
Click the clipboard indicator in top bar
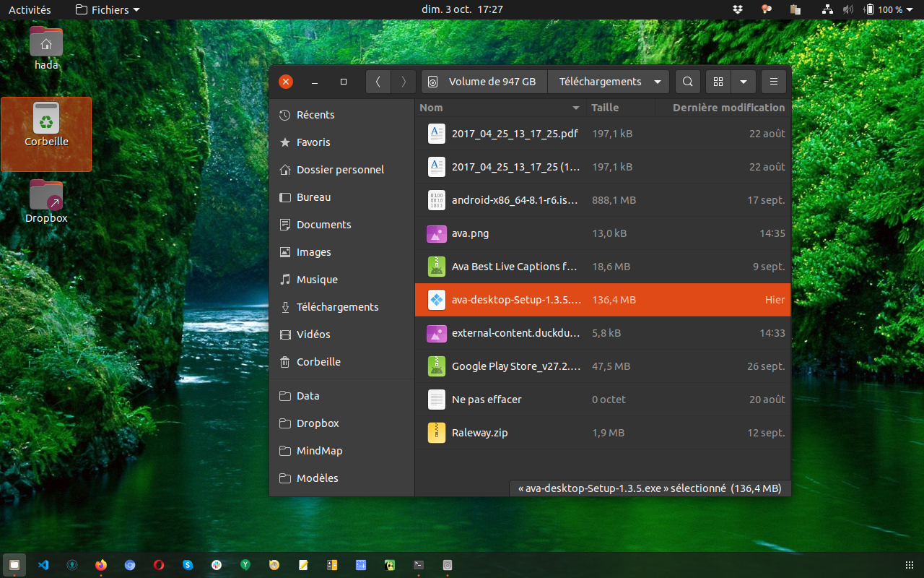pos(796,9)
